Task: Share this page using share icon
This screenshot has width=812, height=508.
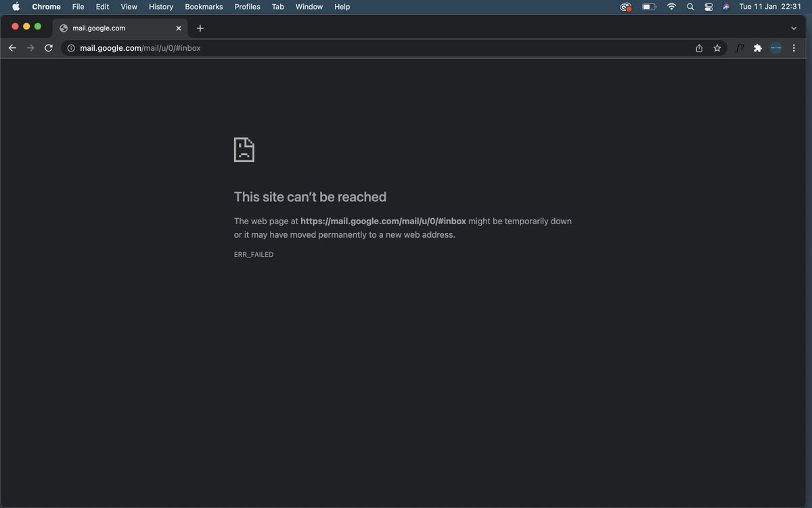Action: tap(699, 48)
